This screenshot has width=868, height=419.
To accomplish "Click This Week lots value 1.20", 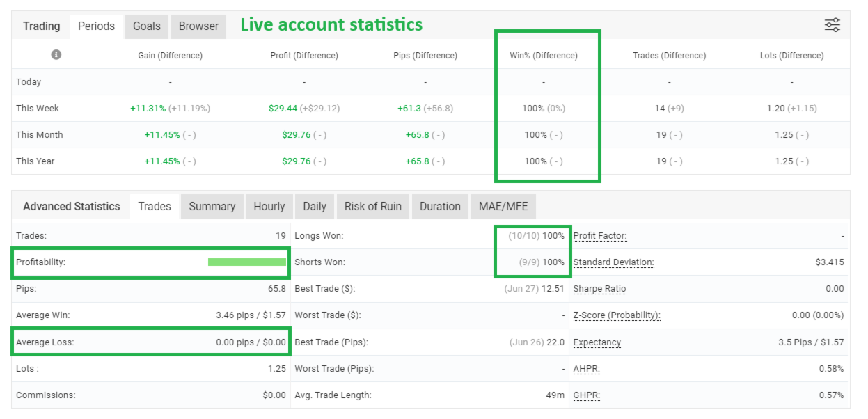I will [776, 109].
